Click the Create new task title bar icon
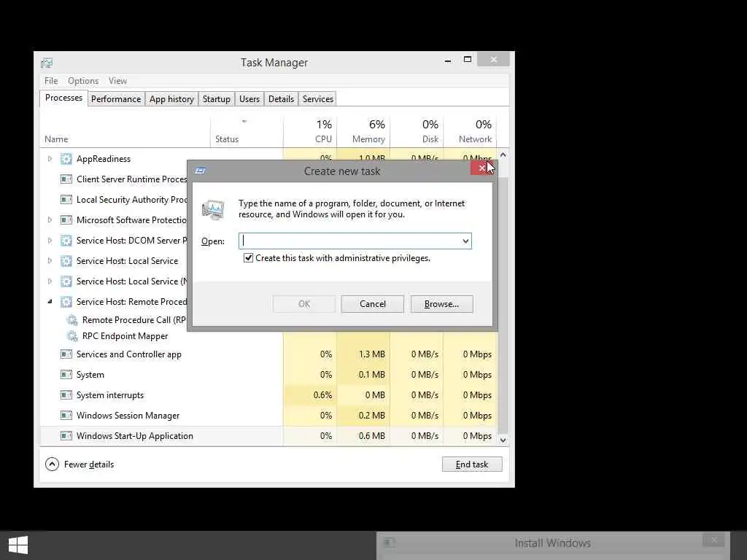This screenshot has width=747, height=560. click(x=200, y=171)
